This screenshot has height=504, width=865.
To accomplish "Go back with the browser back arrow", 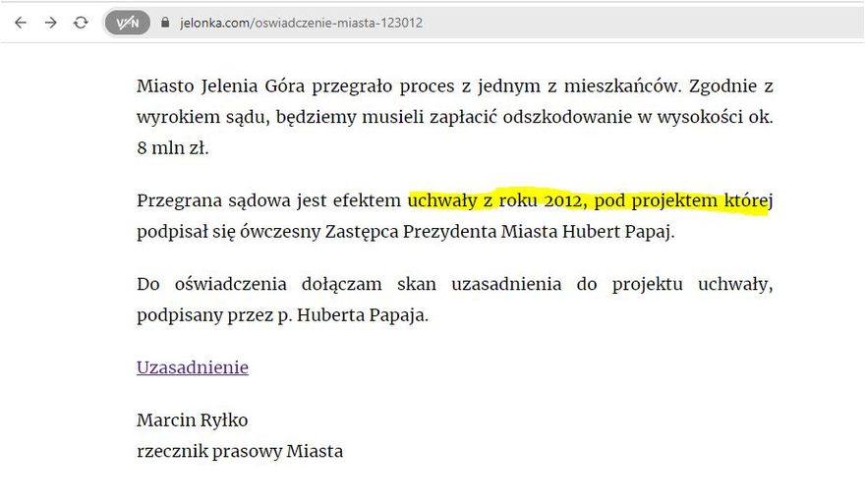I will pos(21,23).
